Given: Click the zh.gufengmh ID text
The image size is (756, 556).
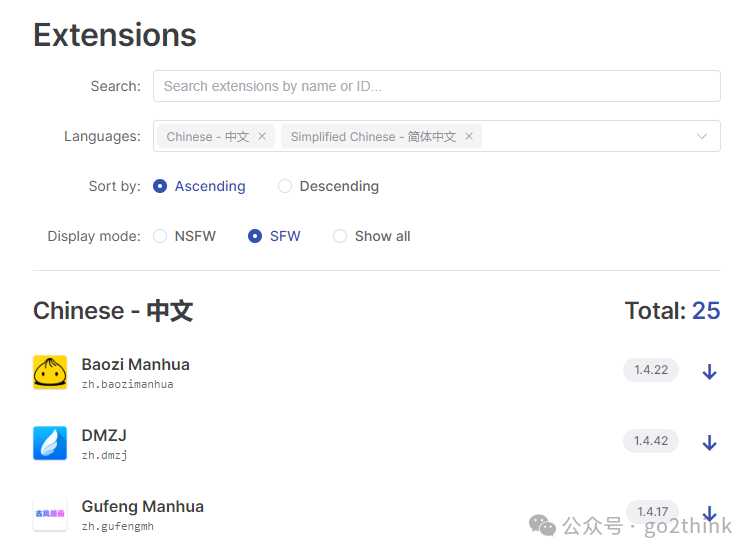Looking at the screenshot, I should (118, 526).
